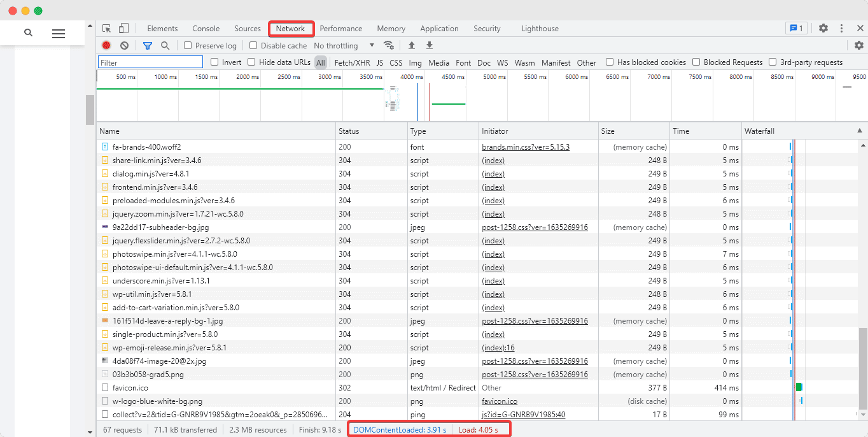868x437 pixels.
Task: Open network search with magnifier icon
Action: (x=165, y=46)
